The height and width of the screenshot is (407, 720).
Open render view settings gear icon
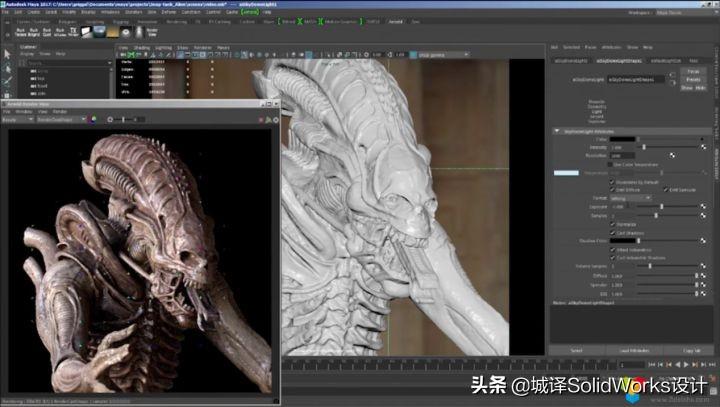pos(276,119)
